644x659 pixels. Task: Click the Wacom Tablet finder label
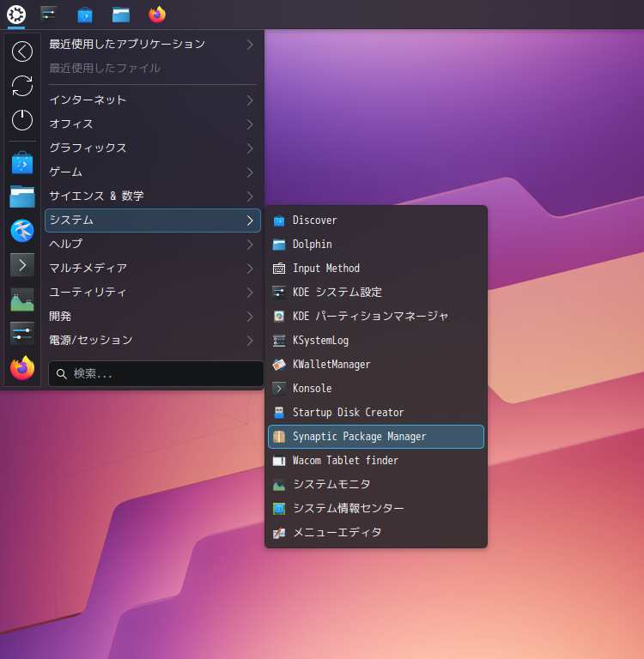(345, 461)
